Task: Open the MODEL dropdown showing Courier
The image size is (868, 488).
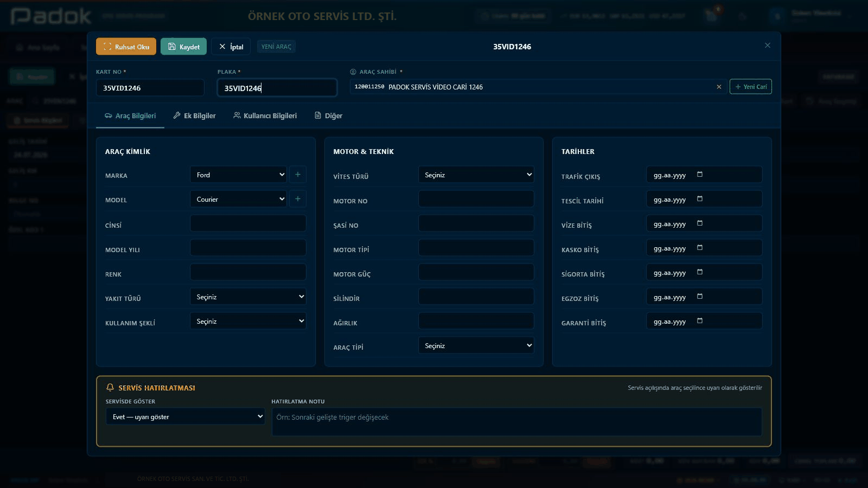Action: [x=239, y=199]
